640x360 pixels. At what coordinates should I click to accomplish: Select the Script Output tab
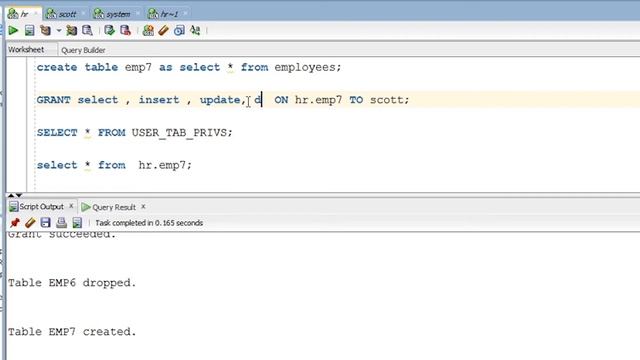[41, 207]
